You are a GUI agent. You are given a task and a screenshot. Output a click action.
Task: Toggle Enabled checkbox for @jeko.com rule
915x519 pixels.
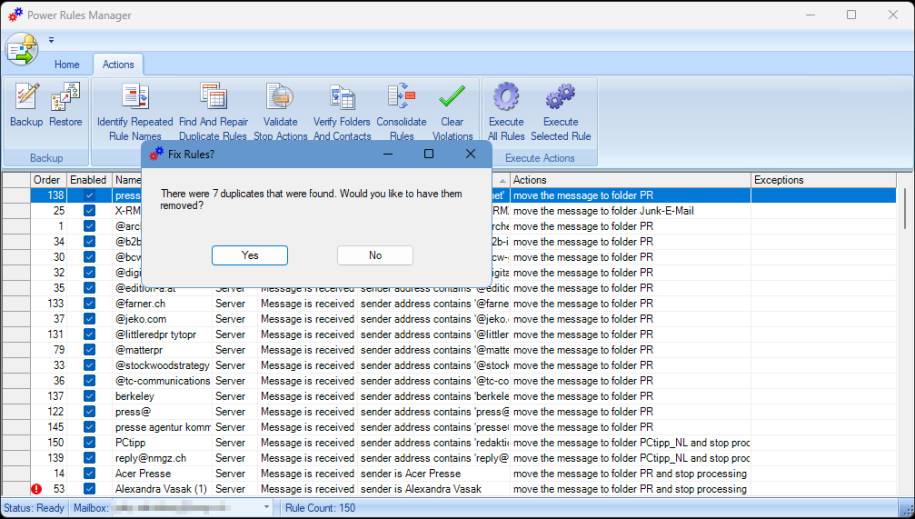point(89,319)
